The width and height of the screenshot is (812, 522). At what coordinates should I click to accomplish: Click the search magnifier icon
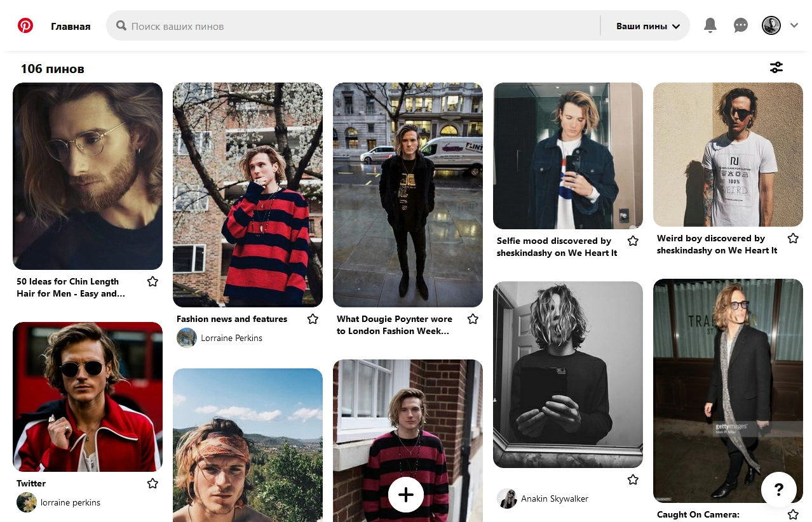pos(121,26)
